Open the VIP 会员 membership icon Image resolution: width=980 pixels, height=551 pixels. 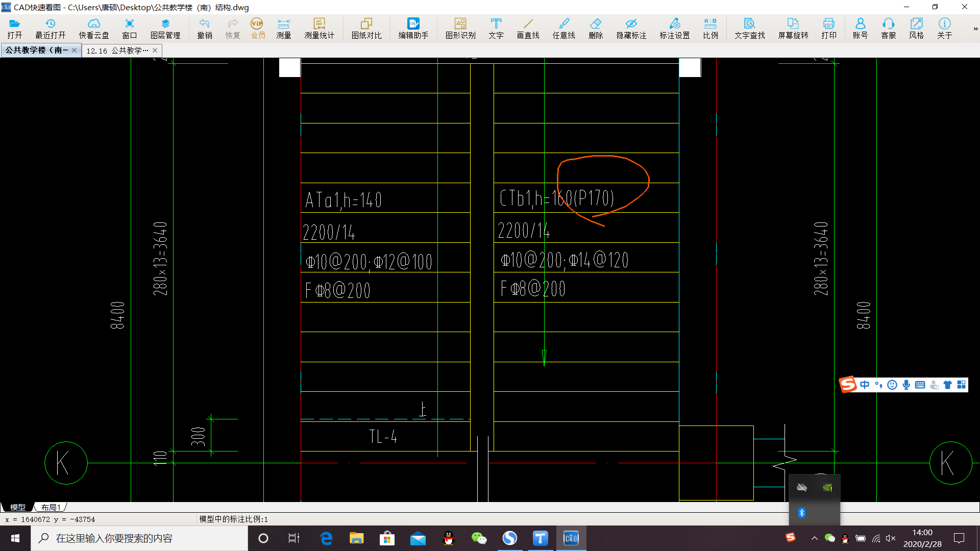pyautogui.click(x=258, y=29)
